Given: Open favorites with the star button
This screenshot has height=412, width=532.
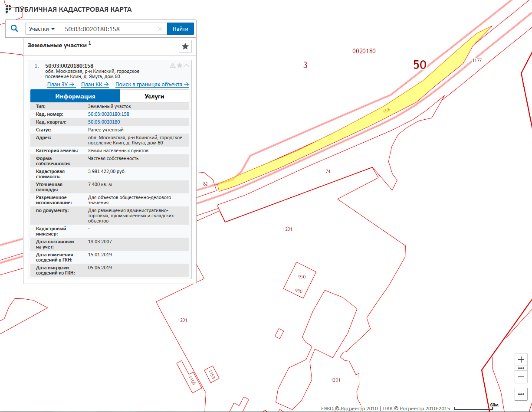Looking at the screenshot, I should coord(185,46).
